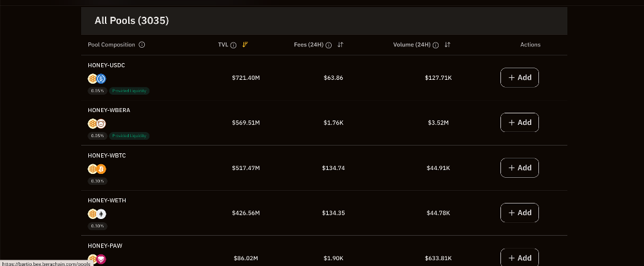Click Provided Liquidity badge in HONEY-WBERA row
The width and height of the screenshot is (644, 266).
pyautogui.click(x=129, y=136)
